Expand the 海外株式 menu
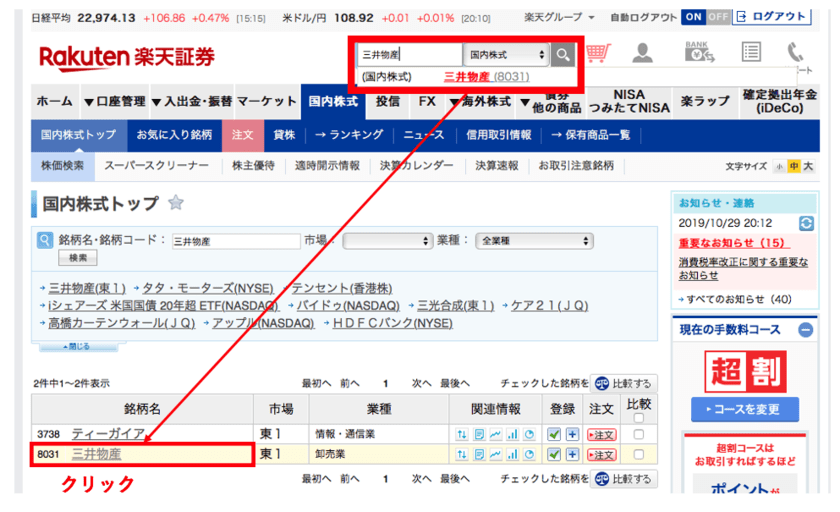The width and height of the screenshot is (840, 512). (481, 101)
